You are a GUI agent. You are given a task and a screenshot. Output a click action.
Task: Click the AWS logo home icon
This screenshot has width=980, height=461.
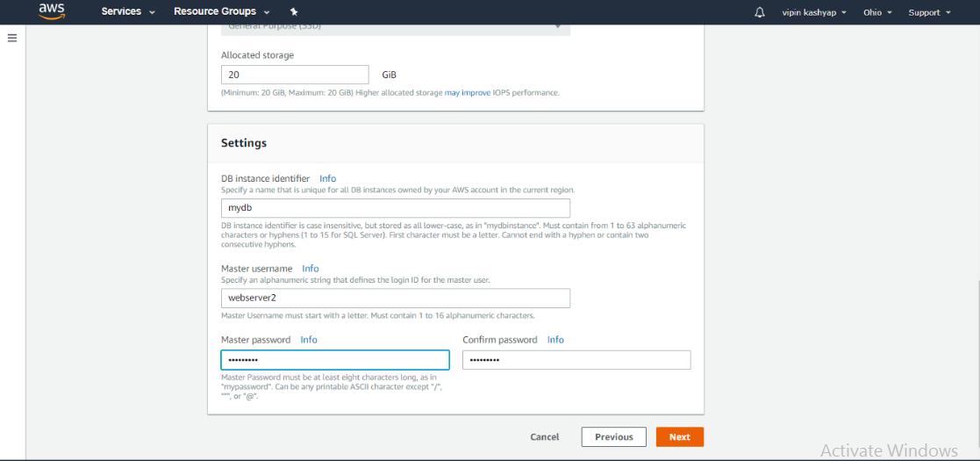click(53, 11)
